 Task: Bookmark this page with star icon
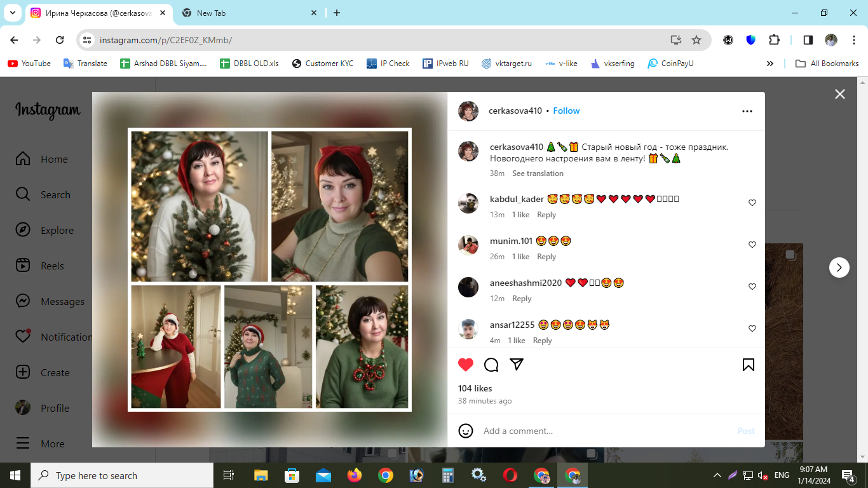696,40
